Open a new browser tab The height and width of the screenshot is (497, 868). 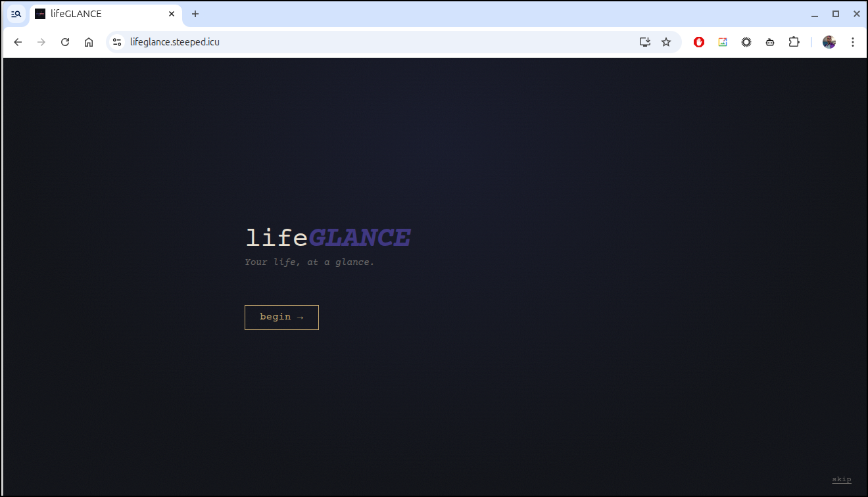pyautogui.click(x=195, y=14)
